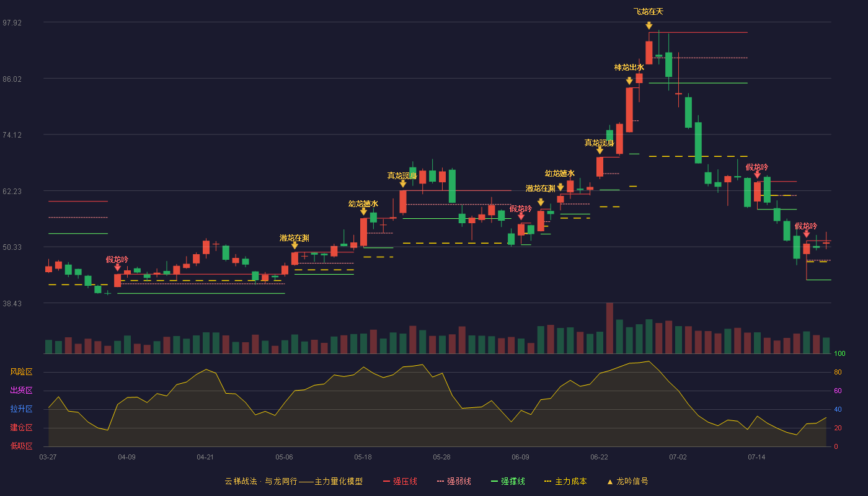Screen dimensions: 868x496
Task: Toggle the 强弱线 legend entry
Action: click(454, 481)
